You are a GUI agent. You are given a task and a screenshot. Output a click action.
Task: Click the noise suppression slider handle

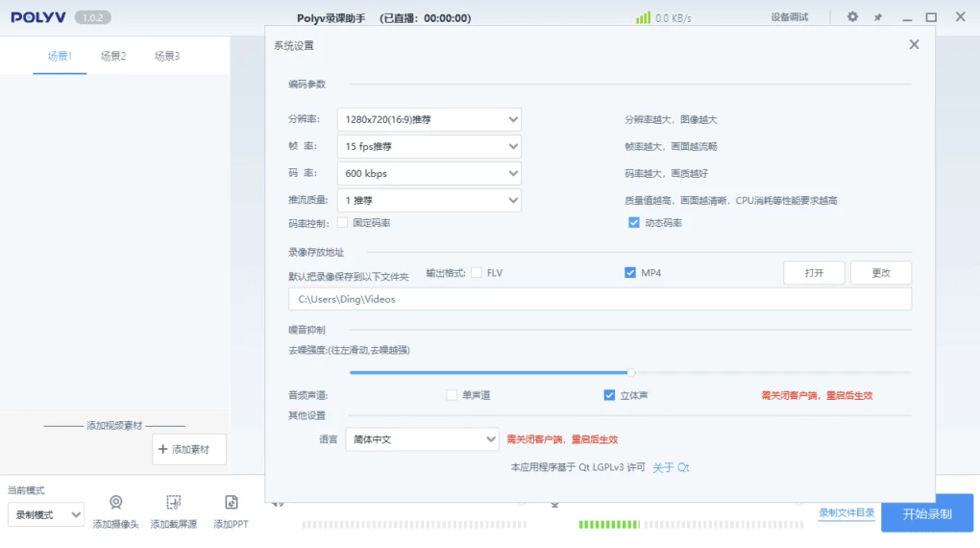(x=631, y=372)
